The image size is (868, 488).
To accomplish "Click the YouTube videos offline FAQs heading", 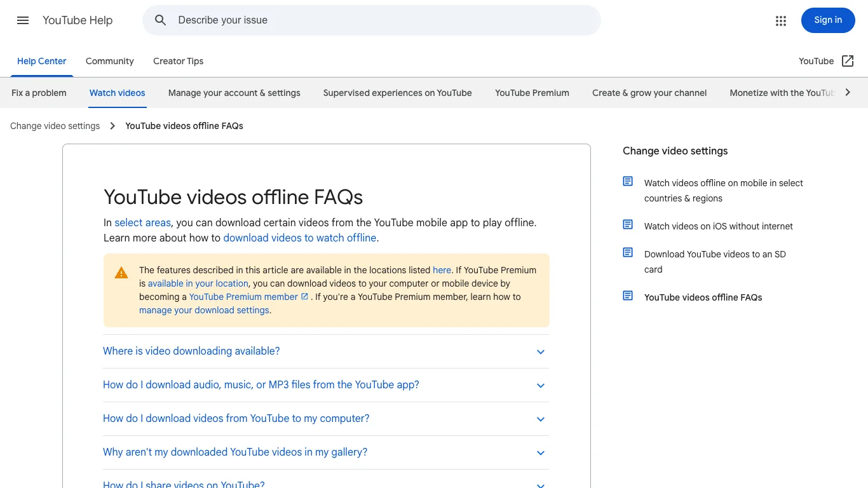I will 233,197.
